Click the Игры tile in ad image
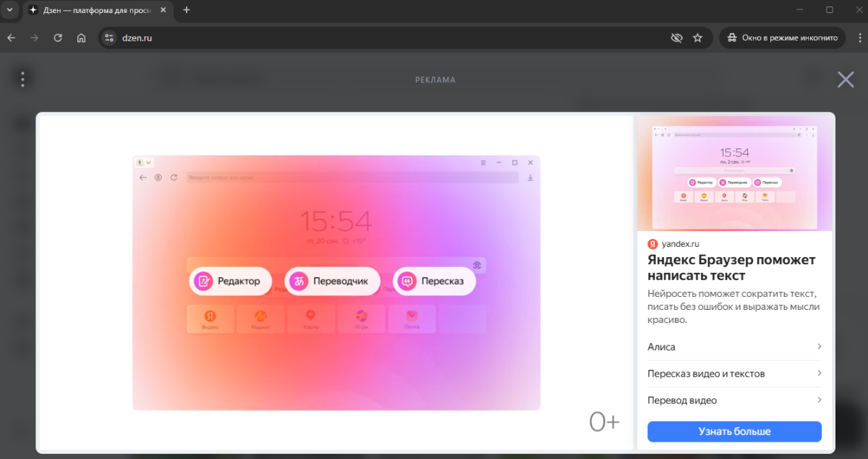 click(362, 319)
